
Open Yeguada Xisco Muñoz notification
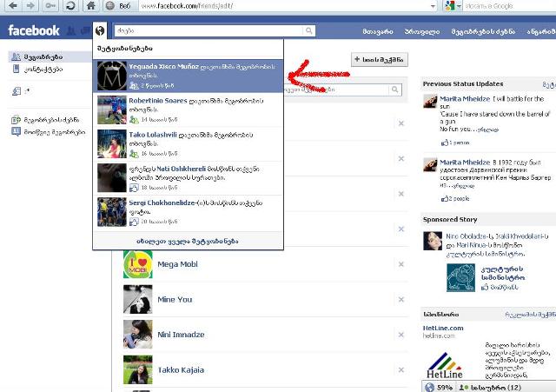tap(188, 76)
